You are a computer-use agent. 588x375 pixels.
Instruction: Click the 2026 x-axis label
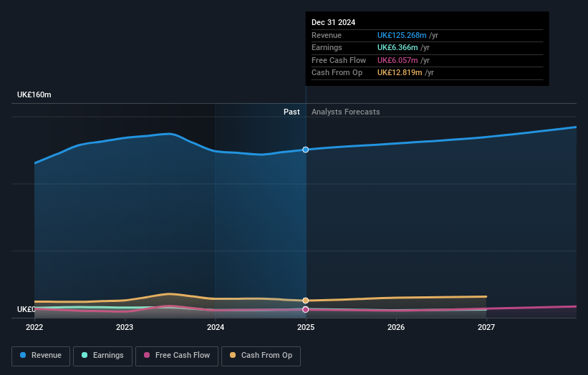[396, 327]
